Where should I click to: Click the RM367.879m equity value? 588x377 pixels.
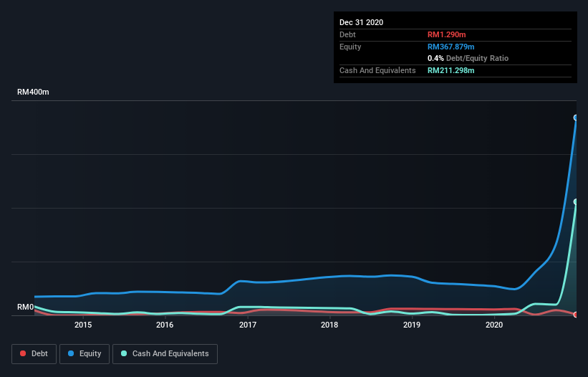coord(450,47)
